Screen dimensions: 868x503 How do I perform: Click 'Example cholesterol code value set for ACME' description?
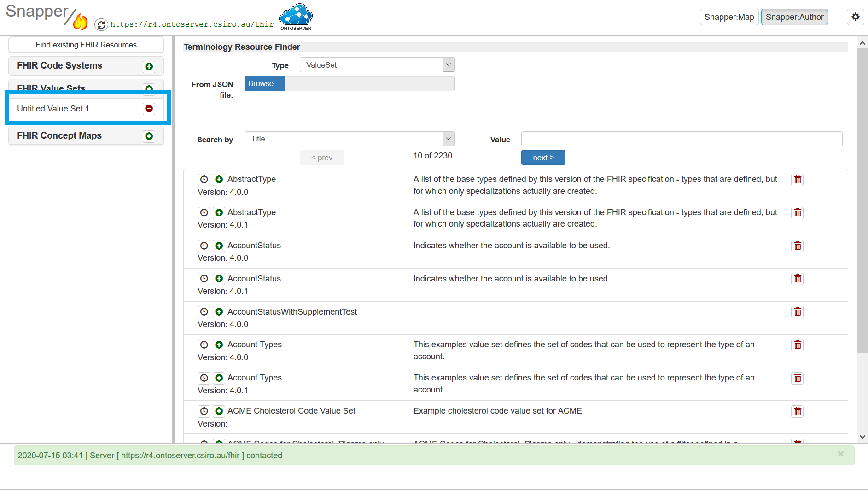coord(497,411)
